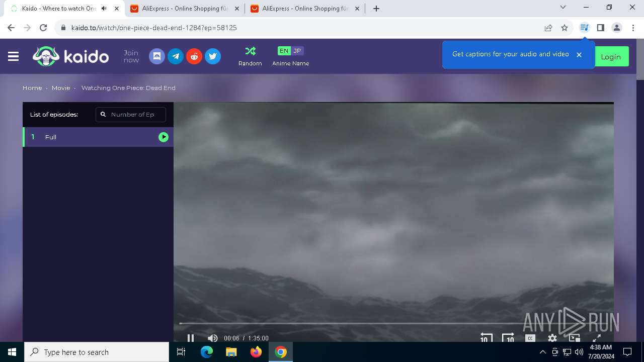
Task: Click the green Login button
Action: click(611, 57)
